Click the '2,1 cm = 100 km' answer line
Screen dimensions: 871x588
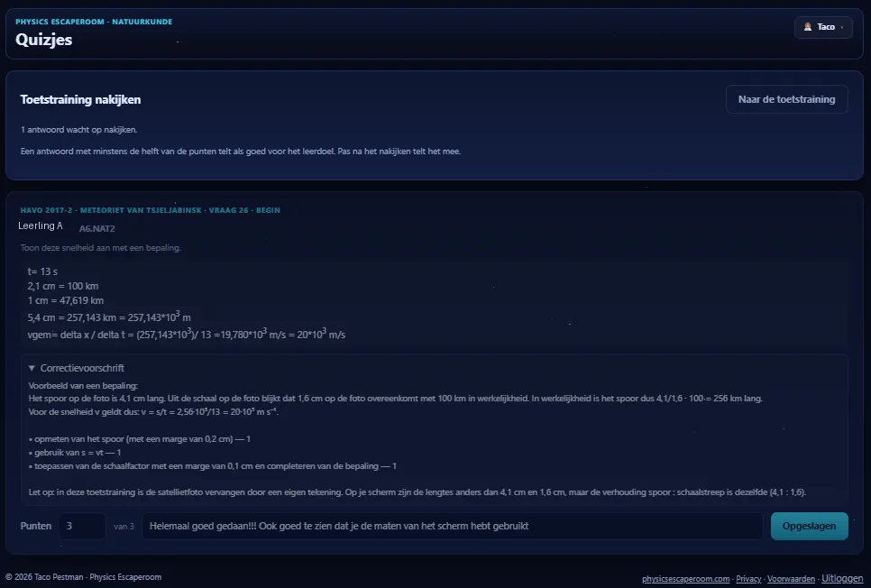tap(63, 286)
